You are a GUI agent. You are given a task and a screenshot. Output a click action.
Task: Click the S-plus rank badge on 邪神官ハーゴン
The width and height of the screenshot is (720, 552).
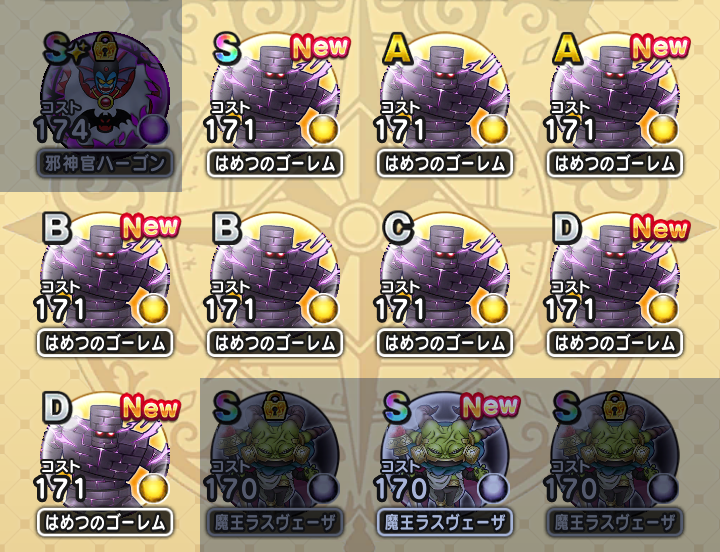[62, 49]
